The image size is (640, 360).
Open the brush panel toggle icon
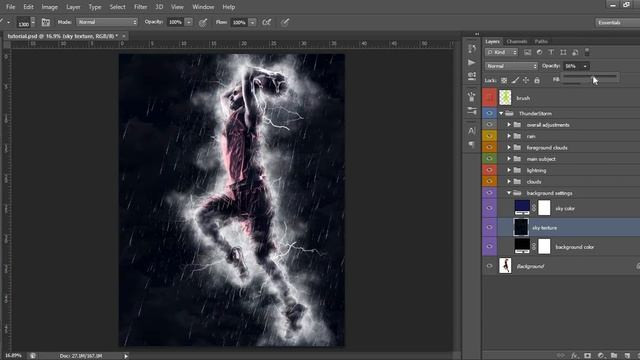click(46, 22)
